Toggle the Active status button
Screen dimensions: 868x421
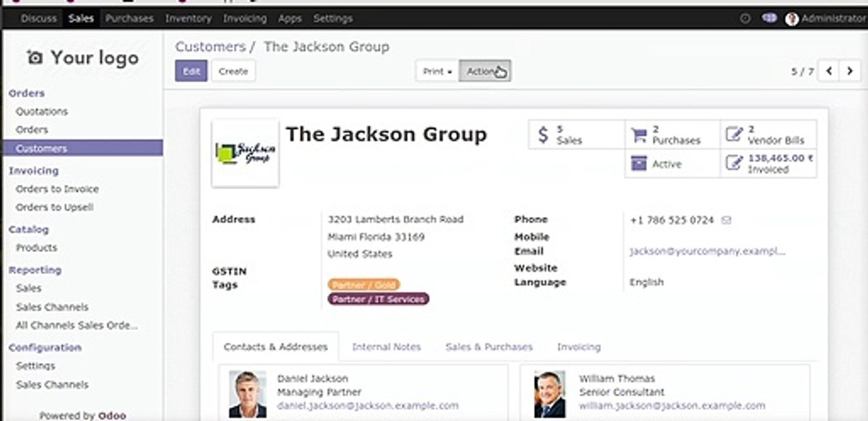click(672, 164)
